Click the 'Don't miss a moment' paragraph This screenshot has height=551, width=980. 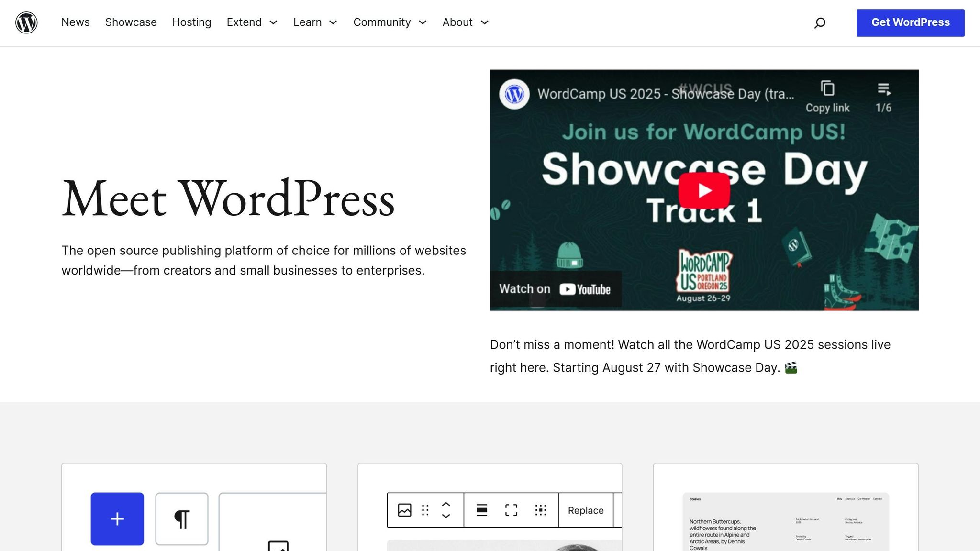pos(690,356)
